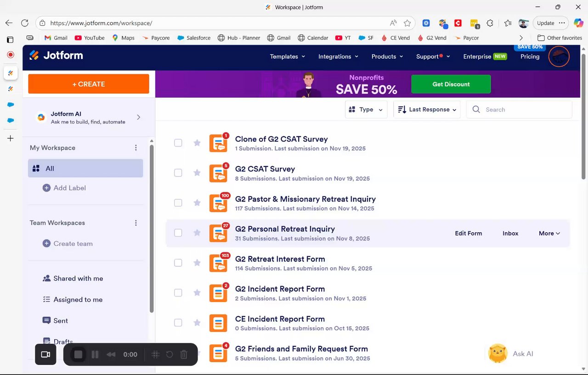Open My Workspace options menu

[136, 148]
